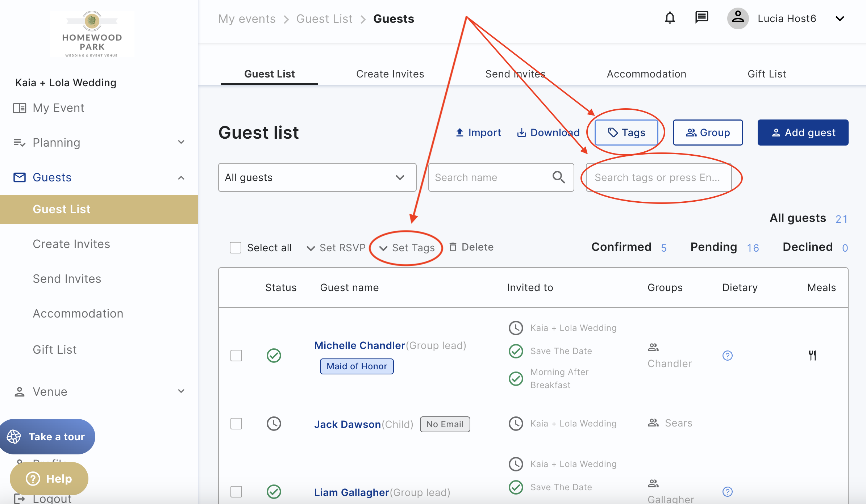Open Gift List in the sidebar
The width and height of the screenshot is (866, 504).
tap(54, 350)
